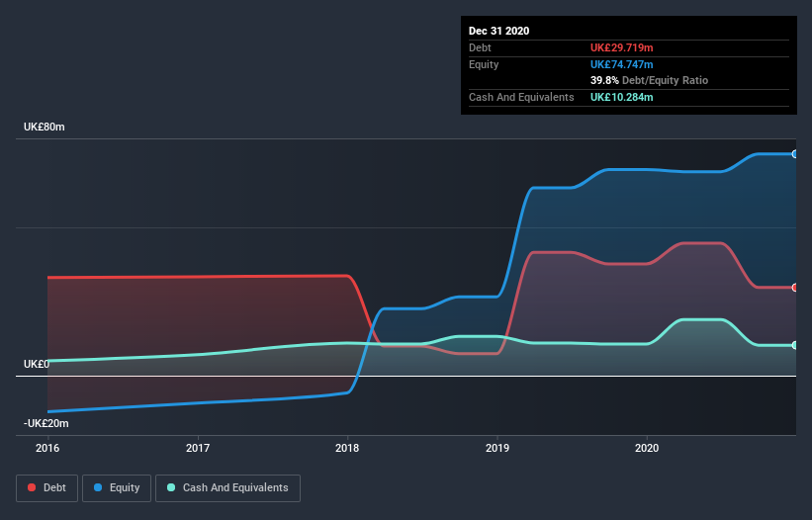Click the Debt endpoint marker at Dec 2020
Image resolution: width=812 pixels, height=520 pixels.
tap(794, 288)
